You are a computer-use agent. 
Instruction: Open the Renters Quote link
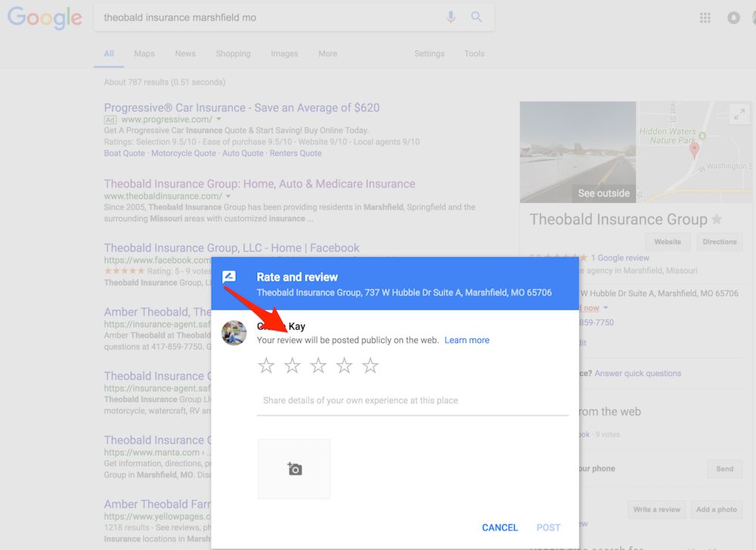[x=296, y=153]
